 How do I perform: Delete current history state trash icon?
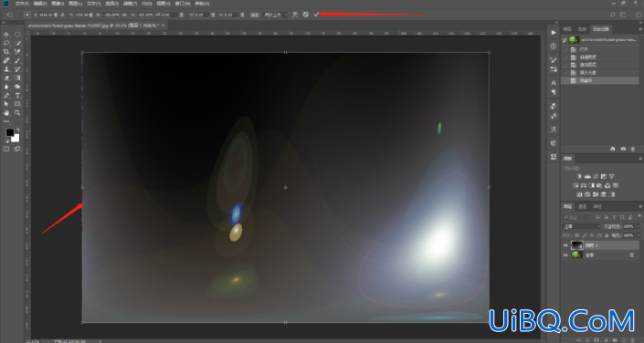pos(632,149)
